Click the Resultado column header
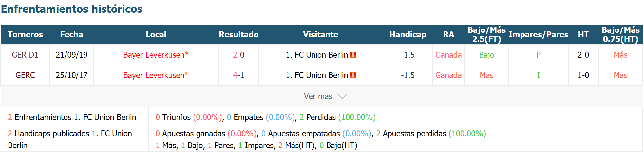Image resolution: width=644 pixels, height=156 pixels. click(x=238, y=34)
